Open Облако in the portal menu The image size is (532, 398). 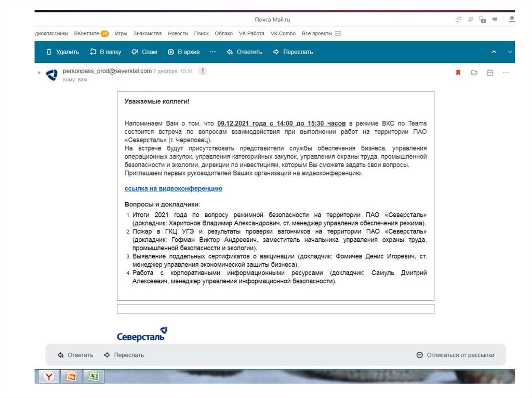tap(223, 34)
